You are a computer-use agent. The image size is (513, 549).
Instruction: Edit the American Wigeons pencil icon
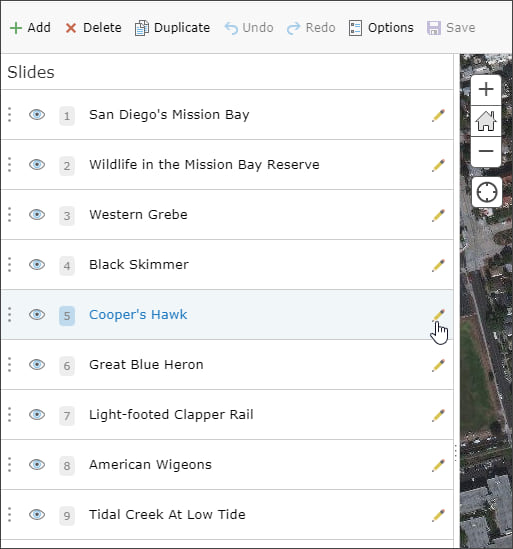438,465
